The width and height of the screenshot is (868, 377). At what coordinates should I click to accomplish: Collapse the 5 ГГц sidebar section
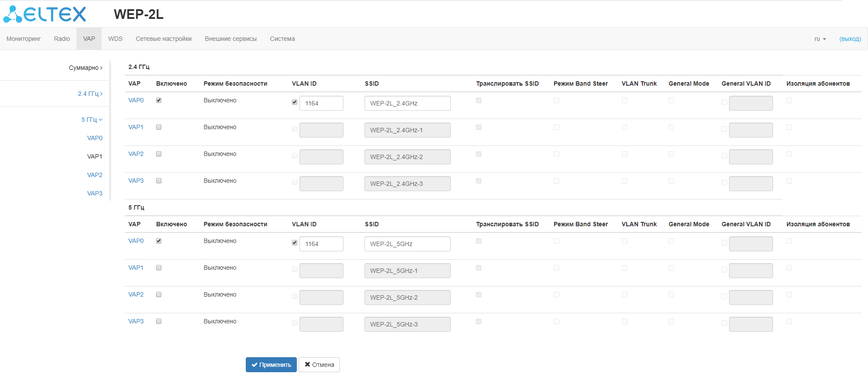point(91,120)
